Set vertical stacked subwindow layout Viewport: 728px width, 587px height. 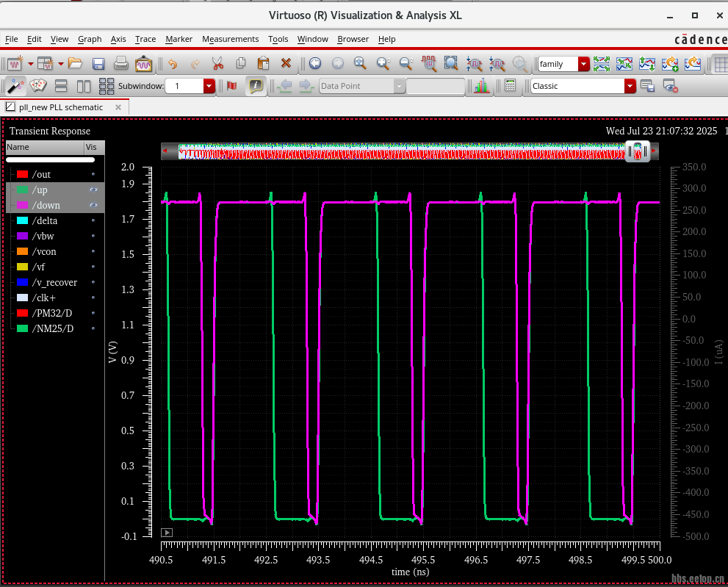tap(61, 86)
